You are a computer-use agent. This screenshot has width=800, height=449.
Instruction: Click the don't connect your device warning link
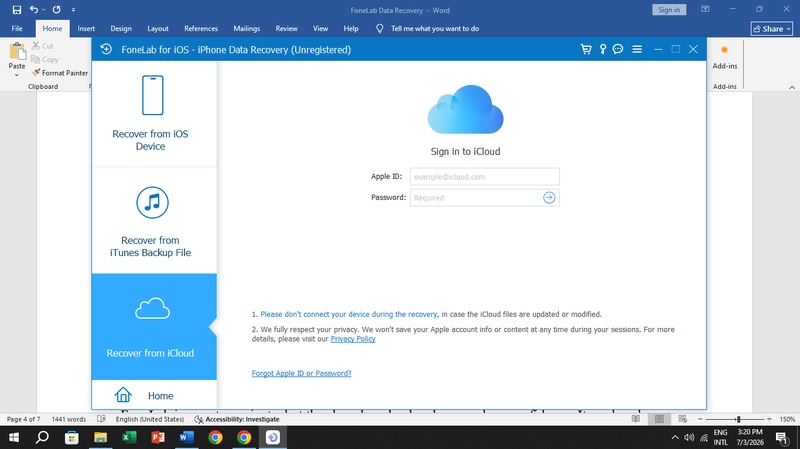point(348,314)
